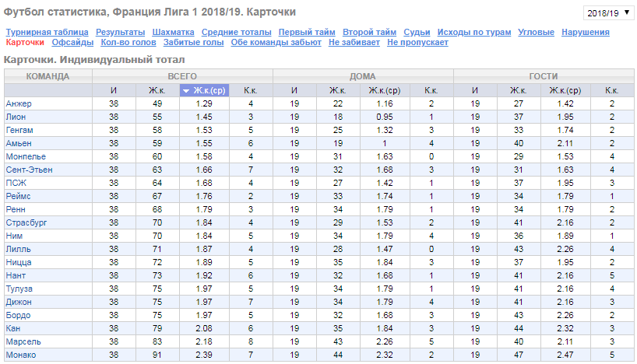637x364 pixels.
Task: Open the Сент-Этьен team link
Action: tap(30, 170)
